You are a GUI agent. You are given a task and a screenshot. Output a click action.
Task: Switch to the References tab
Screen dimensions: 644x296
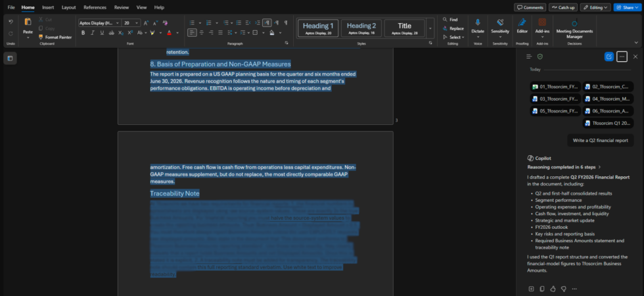pyautogui.click(x=95, y=7)
